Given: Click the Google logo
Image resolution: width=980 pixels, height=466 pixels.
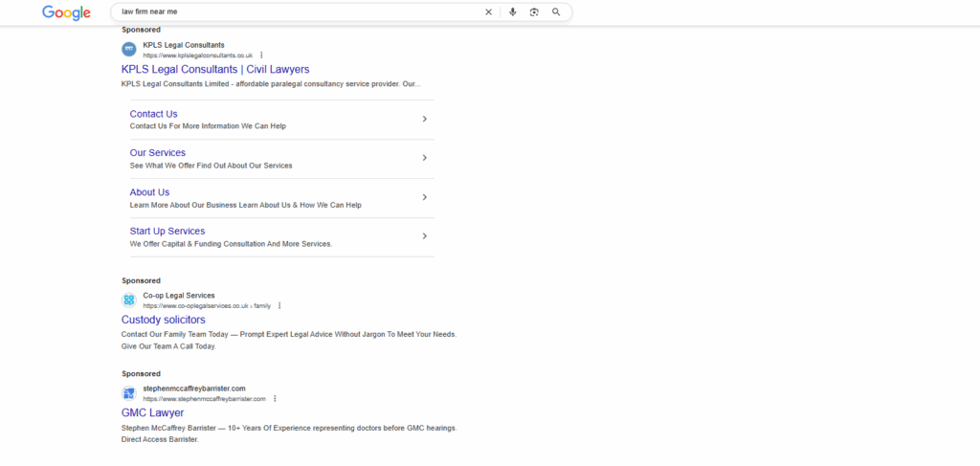Looking at the screenshot, I should point(66,12).
